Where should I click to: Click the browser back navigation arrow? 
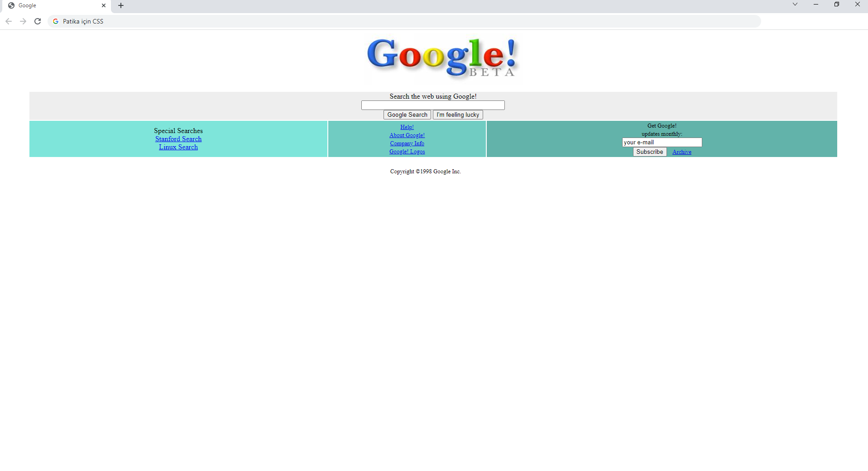pyautogui.click(x=8, y=21)
